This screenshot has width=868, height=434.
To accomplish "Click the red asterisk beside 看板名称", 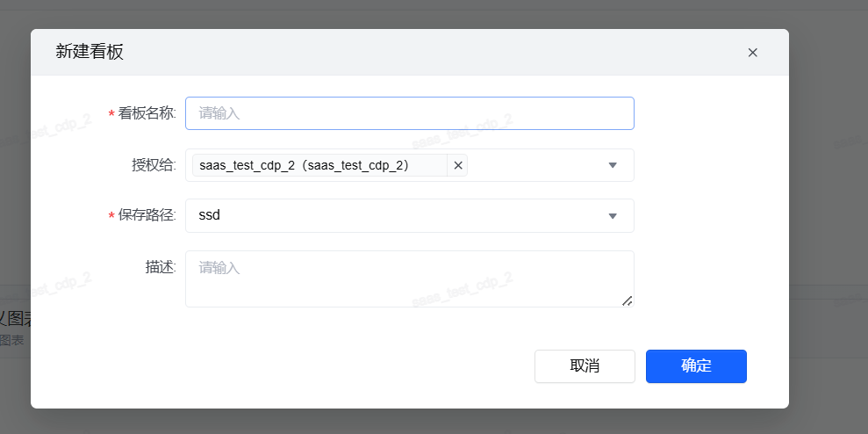I will coord(111,114).
